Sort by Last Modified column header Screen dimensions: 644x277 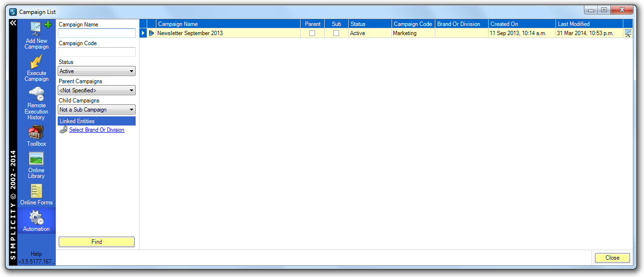pyautogui.click(x=589, y=24)
